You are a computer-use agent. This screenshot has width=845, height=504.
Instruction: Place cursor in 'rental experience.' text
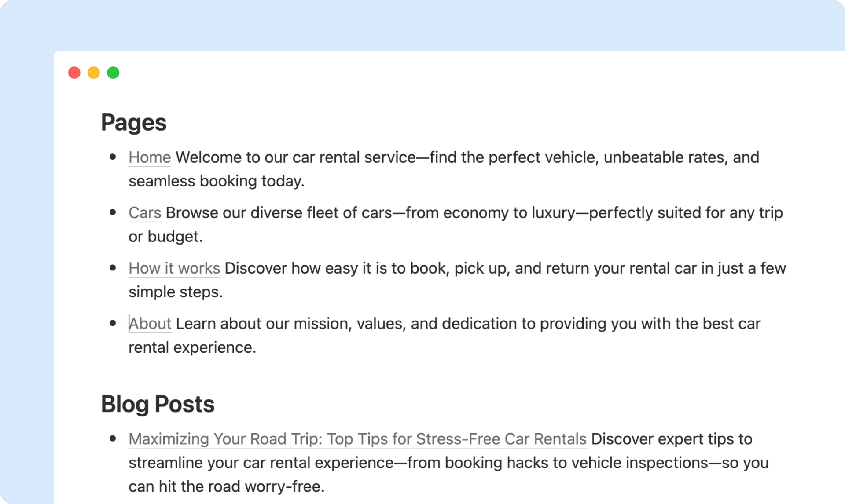pyautogui.click(x=192, y=347)
